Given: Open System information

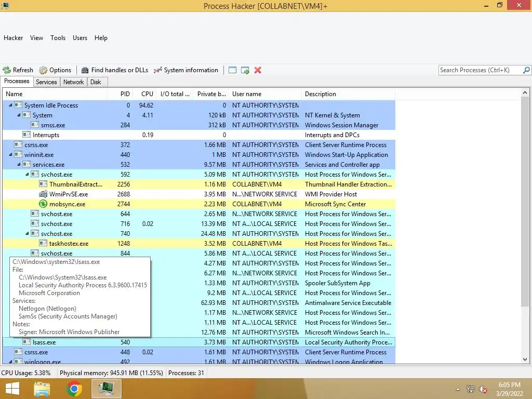Looking at the screenshot, I should coord(185,70).
